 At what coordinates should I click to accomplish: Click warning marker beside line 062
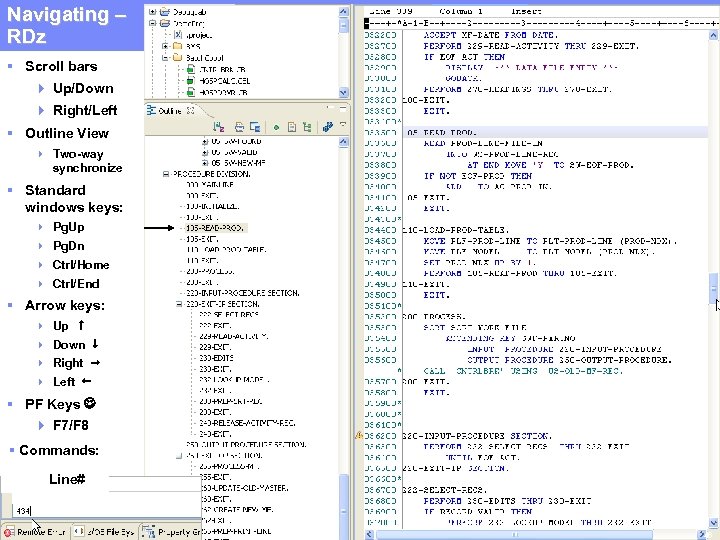coord(359,435)
